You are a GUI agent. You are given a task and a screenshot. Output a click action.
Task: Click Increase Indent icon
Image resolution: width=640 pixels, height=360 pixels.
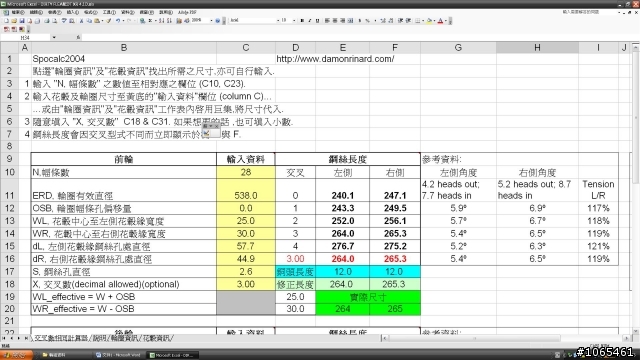tap(408, 20)
